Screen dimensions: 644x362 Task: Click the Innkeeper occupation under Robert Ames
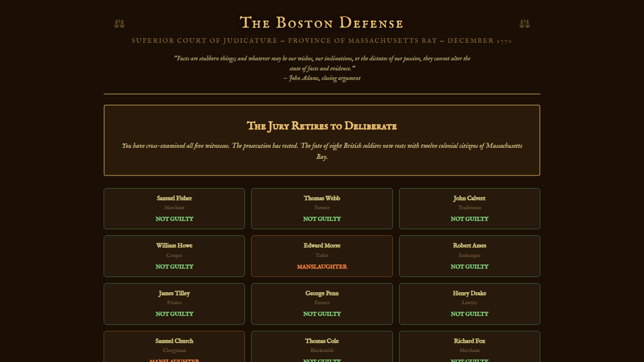(469, 255)
